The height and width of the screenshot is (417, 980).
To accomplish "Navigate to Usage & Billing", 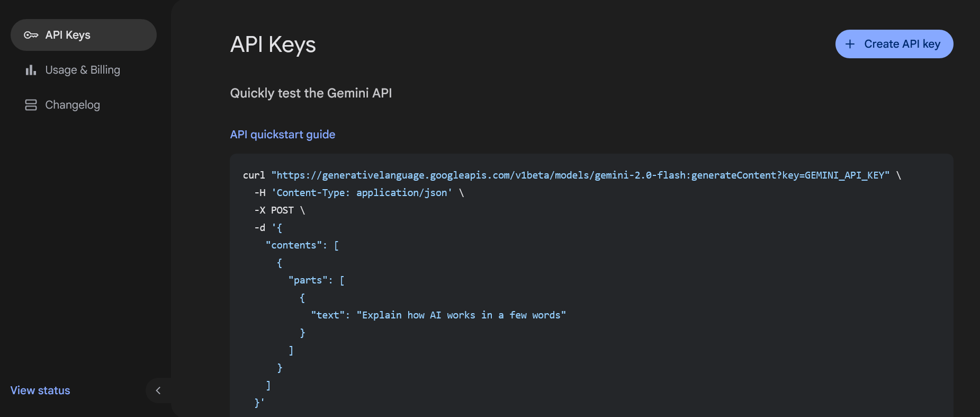I will click(83, 69).
